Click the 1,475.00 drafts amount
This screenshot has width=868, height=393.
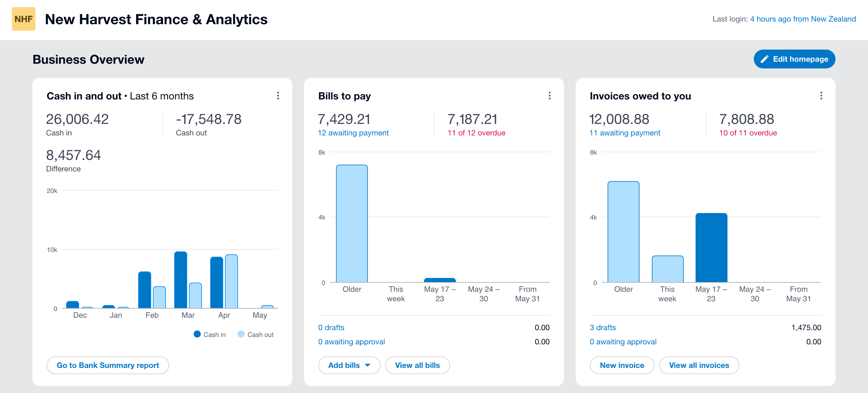coord(806,327)
